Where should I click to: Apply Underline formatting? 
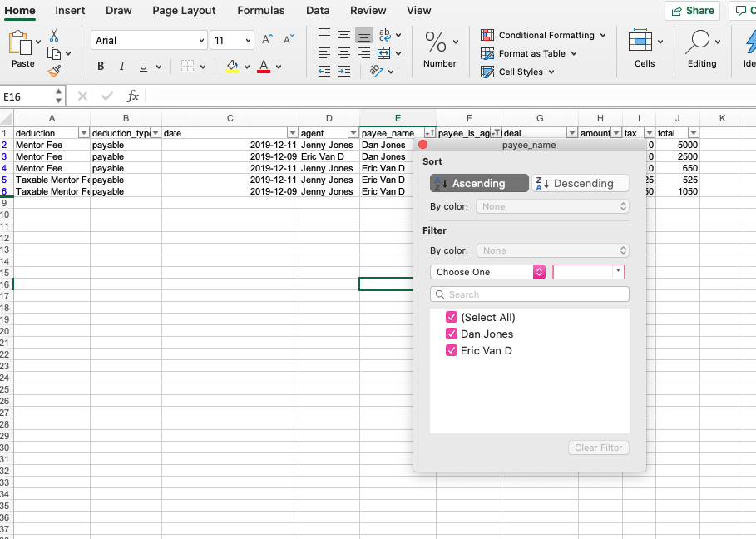point(143,66)
